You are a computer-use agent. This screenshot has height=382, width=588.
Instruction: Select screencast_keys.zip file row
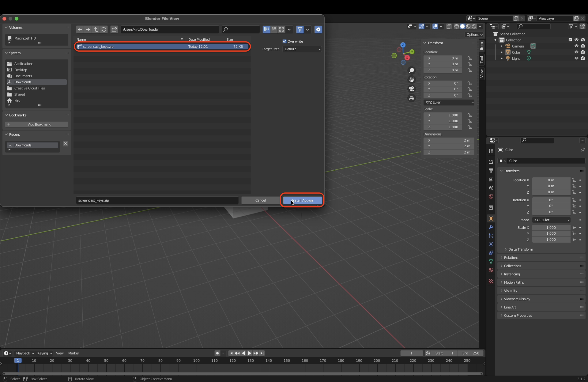tap(162, 46)
